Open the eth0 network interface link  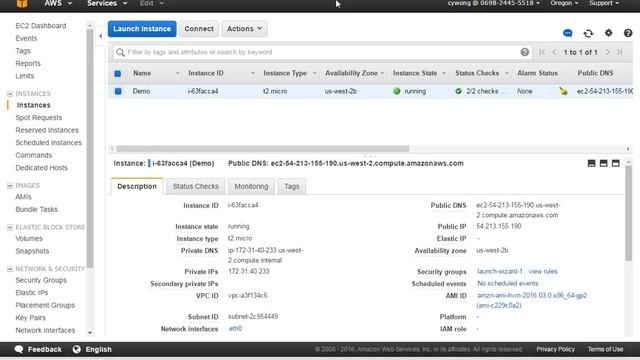pyautogui.click(x=236, y=329)
